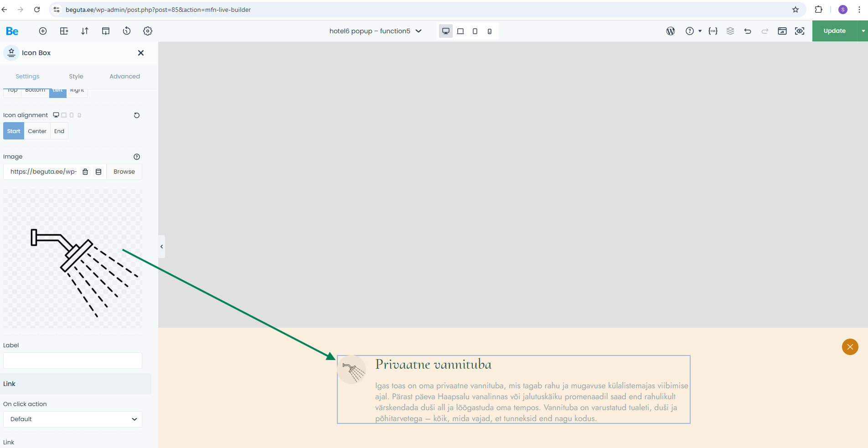The width and height of the screenshot is (868, 448).
Task: Collapse the left sidebar panel arrow
Action: click(x=161, y=247)
